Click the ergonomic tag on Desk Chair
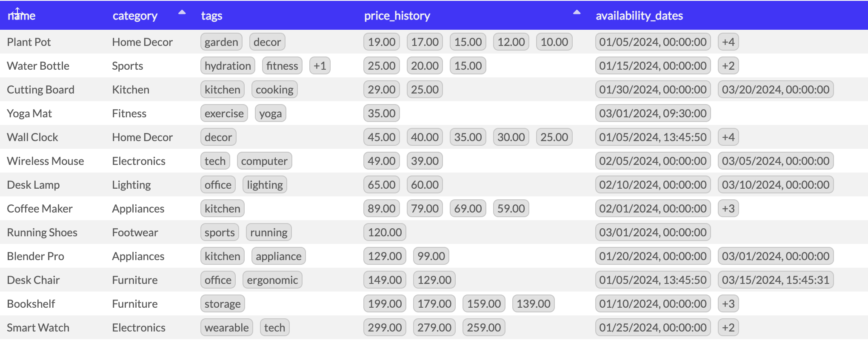This screenshot has width=868, height=340. click(272, 280)
